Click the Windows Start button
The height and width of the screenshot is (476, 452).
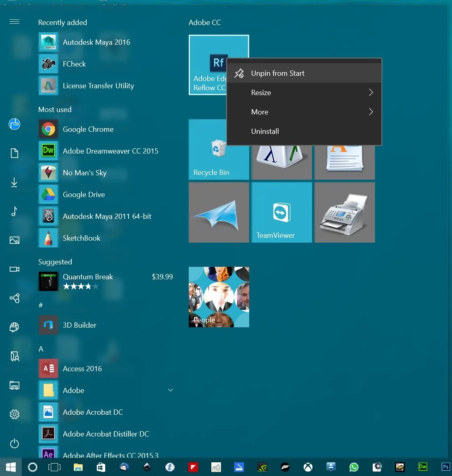[10, 467]
